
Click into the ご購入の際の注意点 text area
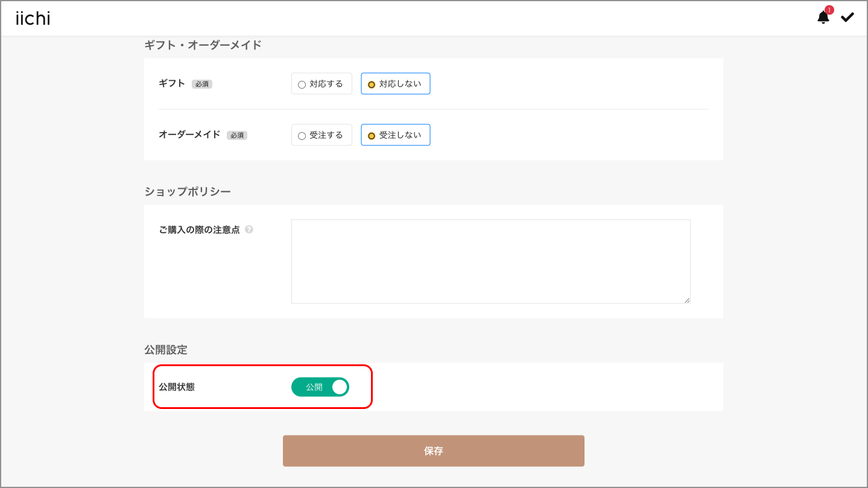point(490,261)
